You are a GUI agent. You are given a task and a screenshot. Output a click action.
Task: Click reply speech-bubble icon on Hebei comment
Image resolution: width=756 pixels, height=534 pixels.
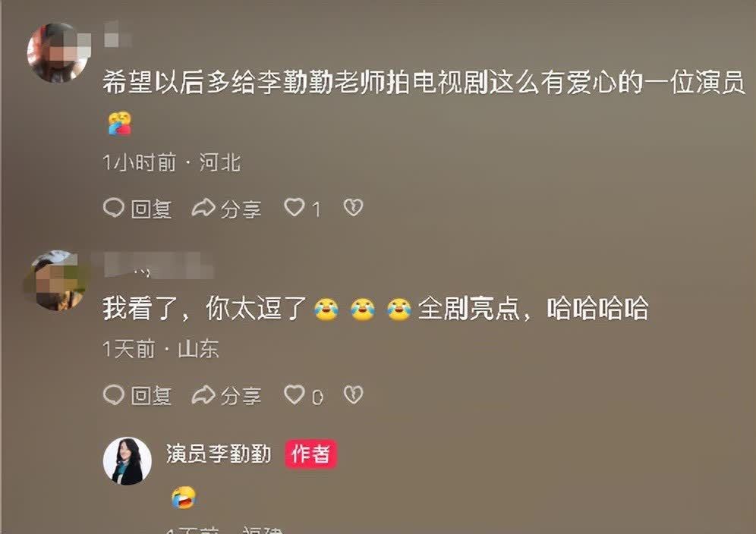pyautogui.click(x=114, y=208)
